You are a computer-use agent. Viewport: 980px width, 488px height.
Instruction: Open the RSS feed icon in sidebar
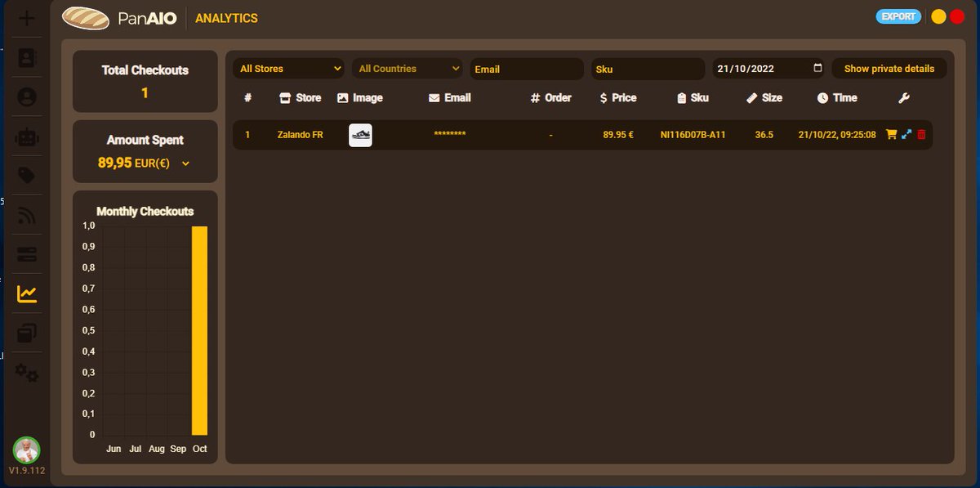tap(27, 215)
